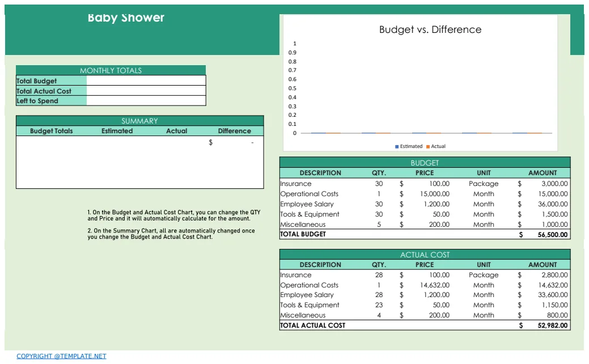Select the 800.00 amount cell
This screenshot has height=364, width=589.
[x=557, y=315]
